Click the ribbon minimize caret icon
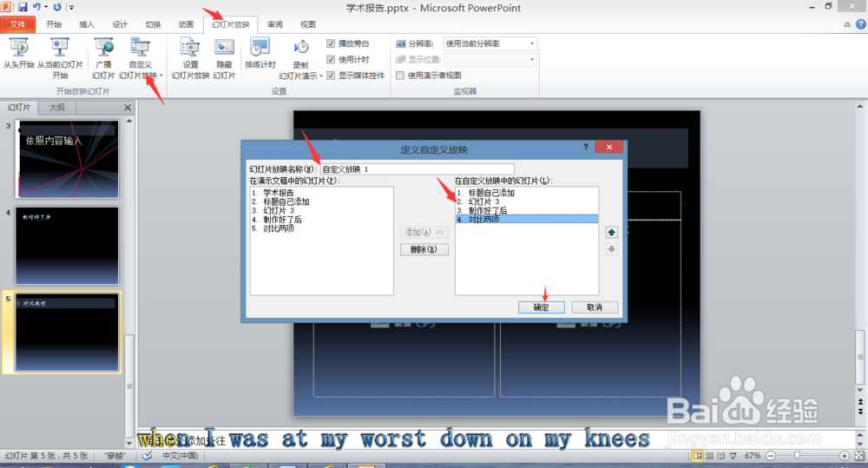This screenshot has width=868, height=468. [847, 24]
